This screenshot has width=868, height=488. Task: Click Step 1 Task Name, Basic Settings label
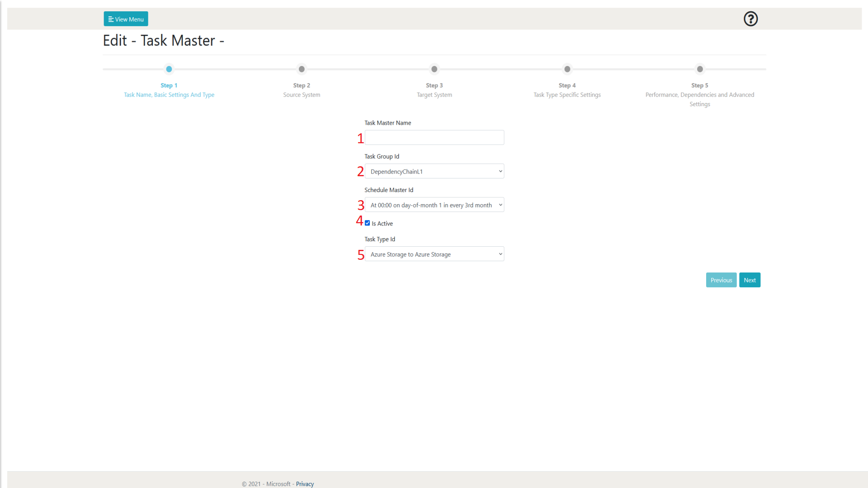[x=169, y=95]
